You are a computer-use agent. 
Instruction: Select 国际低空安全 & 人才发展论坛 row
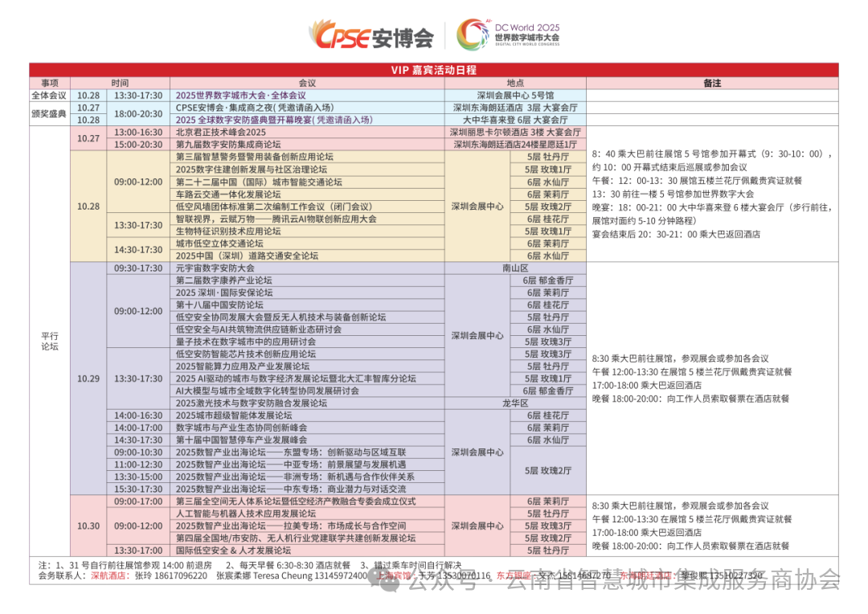[x=307, y=551]
